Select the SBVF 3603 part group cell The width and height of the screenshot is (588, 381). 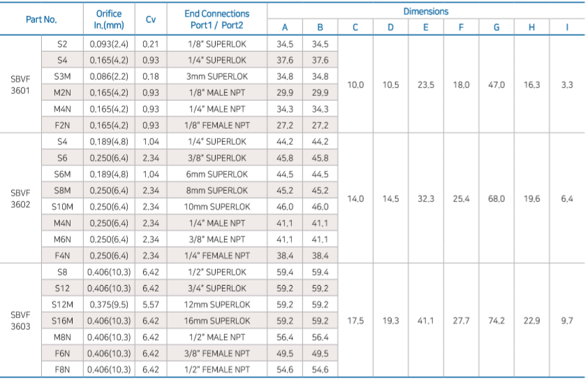pos(20,321)
